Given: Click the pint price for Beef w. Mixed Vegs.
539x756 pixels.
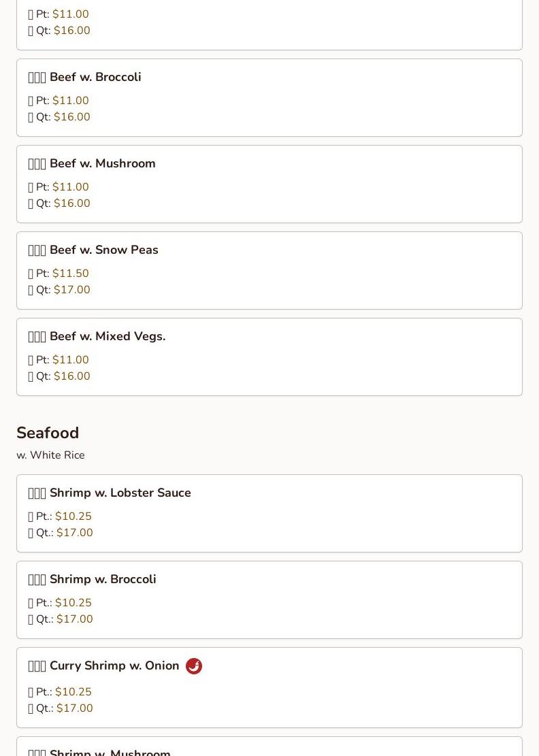Looking at the screenshot, I should click(71, 360).
